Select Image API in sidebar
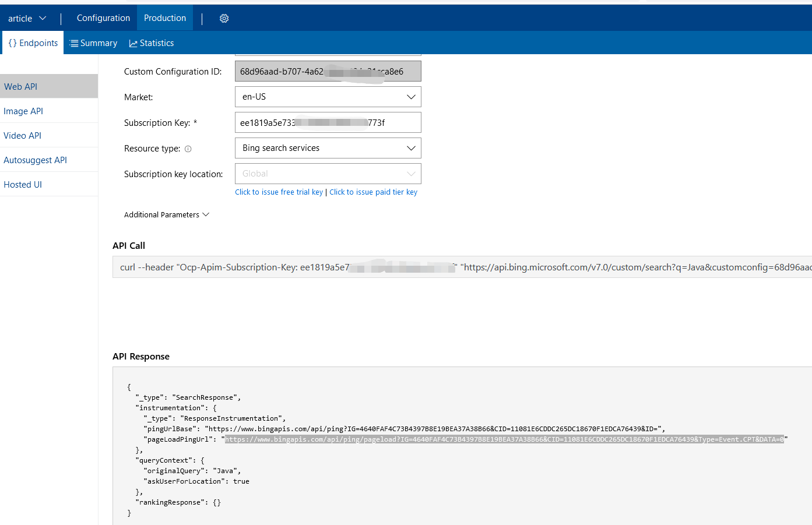Viewport: 812px width, 525px height. point(49,111)
